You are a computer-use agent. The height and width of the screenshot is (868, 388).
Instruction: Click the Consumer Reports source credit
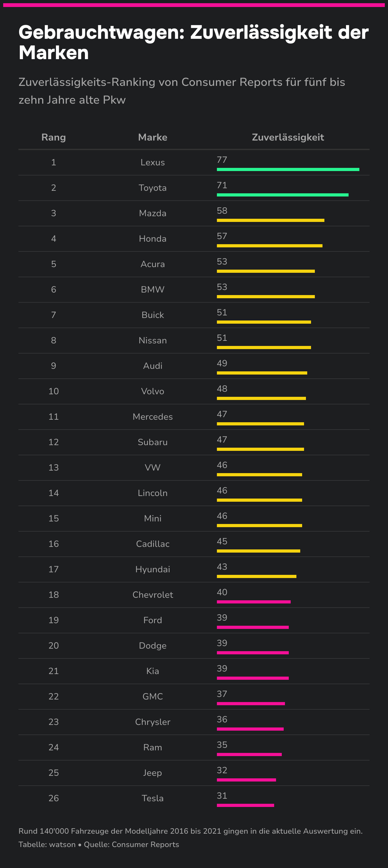[x=145, y=844]
